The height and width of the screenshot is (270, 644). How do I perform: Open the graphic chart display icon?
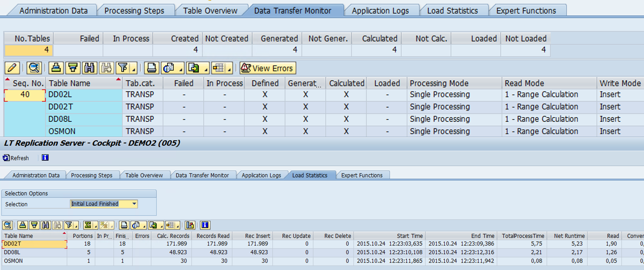[x=190, y=225]
